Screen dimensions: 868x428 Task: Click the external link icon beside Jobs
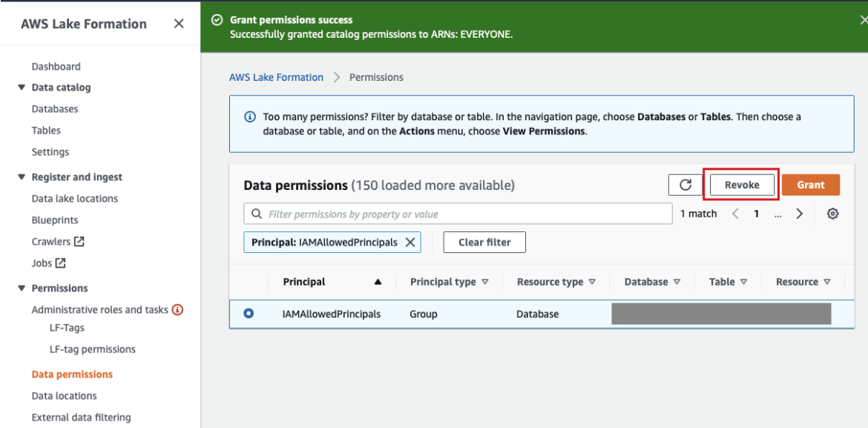click(x=60, y=263)
